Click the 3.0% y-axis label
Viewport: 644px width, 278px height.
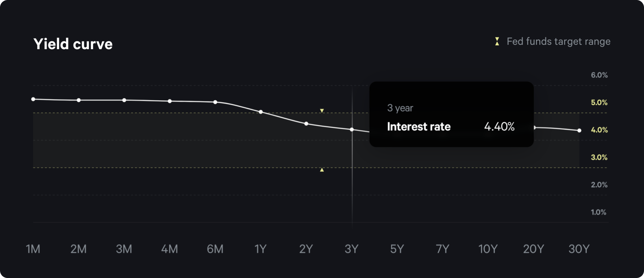(x=599, y=157)
